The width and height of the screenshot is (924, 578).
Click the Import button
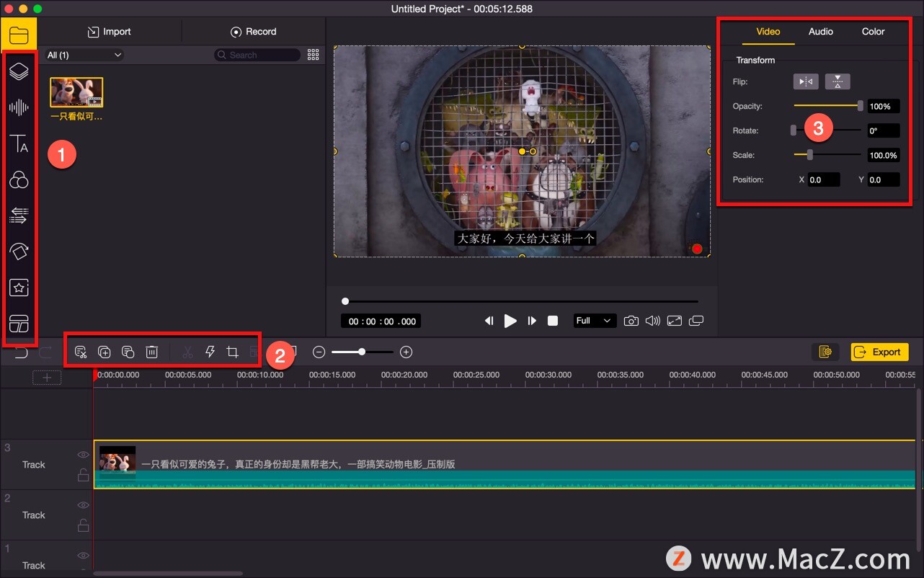pyautogui.click(x=109, y=32)
